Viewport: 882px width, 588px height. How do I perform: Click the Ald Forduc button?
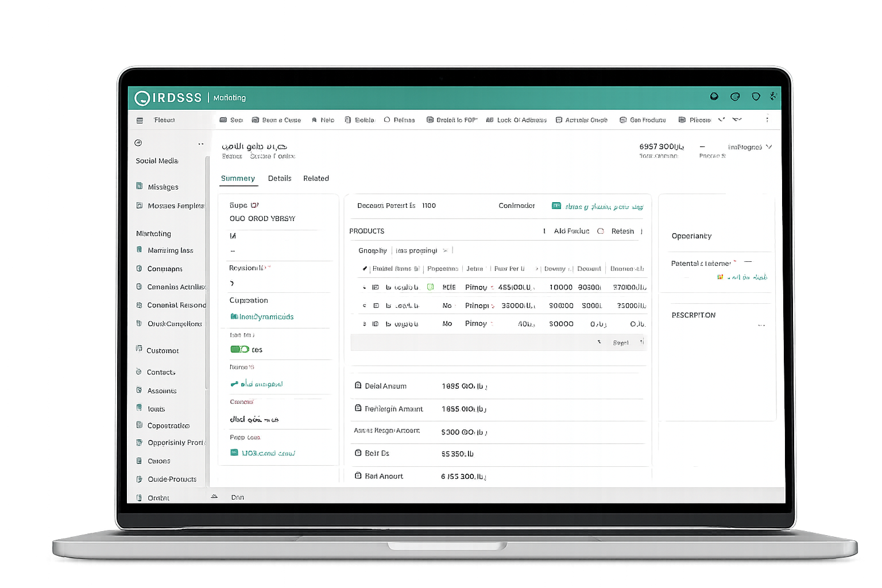click(571, 231)
